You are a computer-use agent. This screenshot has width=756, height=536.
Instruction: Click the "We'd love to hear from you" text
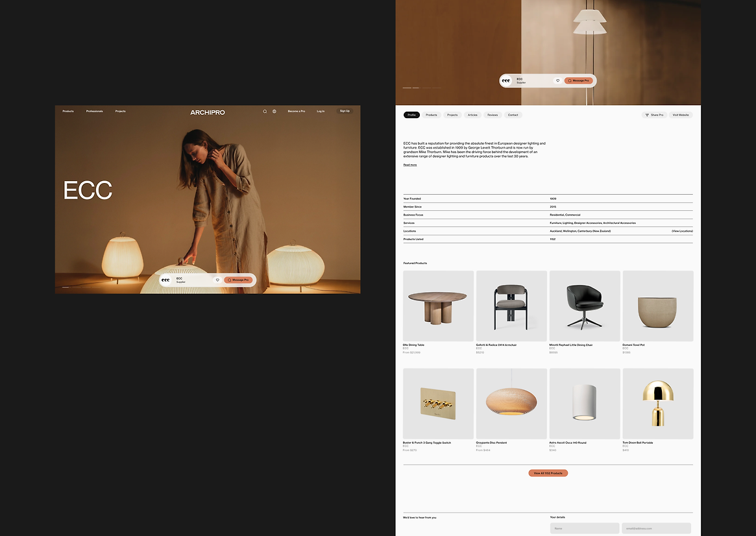(419, 518)
